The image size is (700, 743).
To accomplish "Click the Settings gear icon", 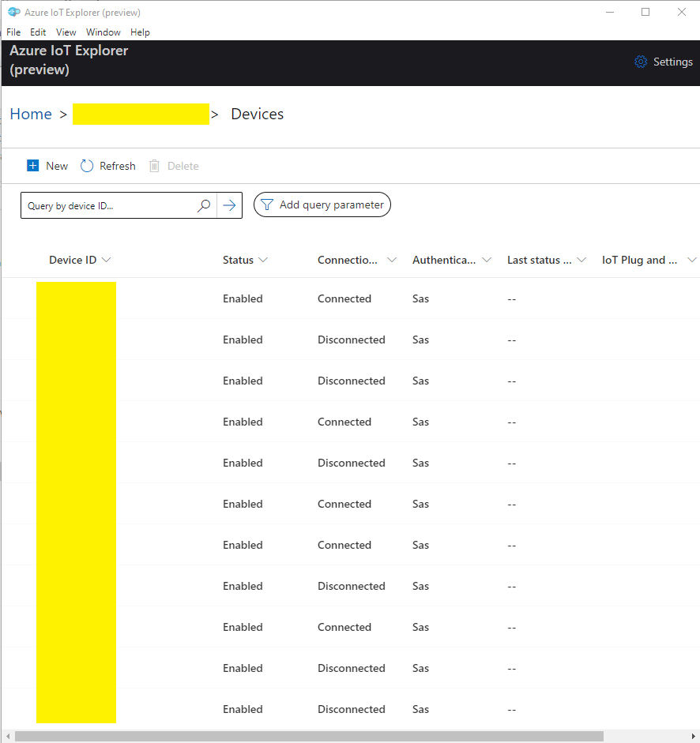I will pos(641,62).
